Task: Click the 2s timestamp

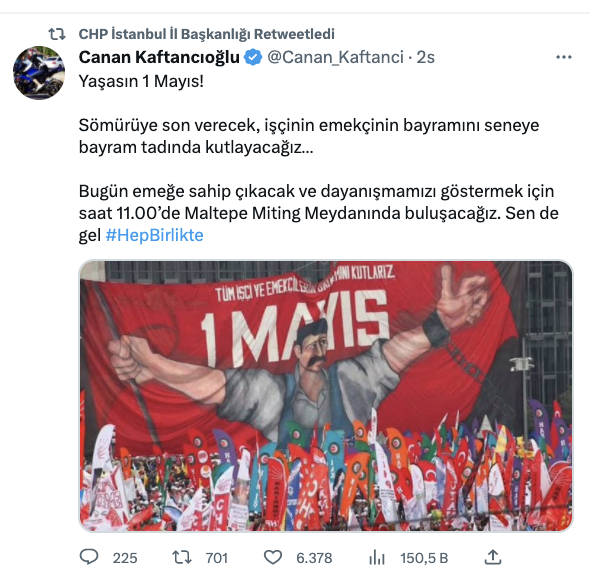Action: coord(426,58)
